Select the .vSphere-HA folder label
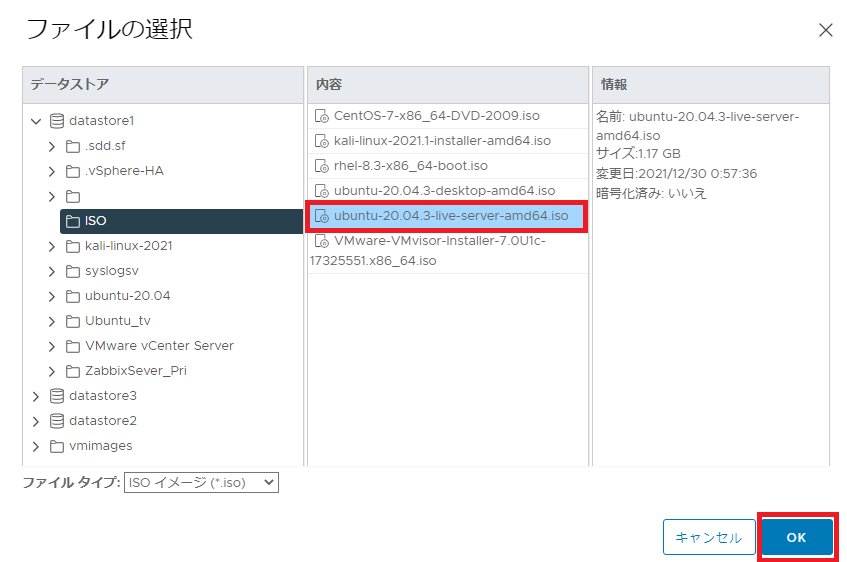 tap(124, 171)
